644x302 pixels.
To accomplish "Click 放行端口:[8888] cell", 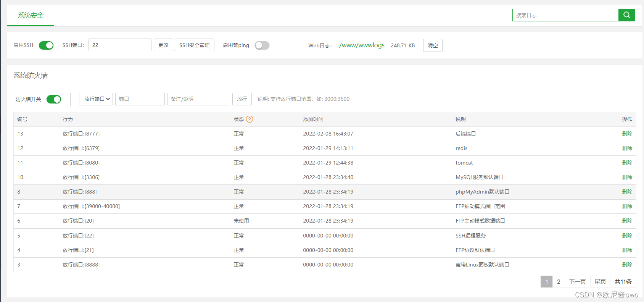I will tap(81, 265).
